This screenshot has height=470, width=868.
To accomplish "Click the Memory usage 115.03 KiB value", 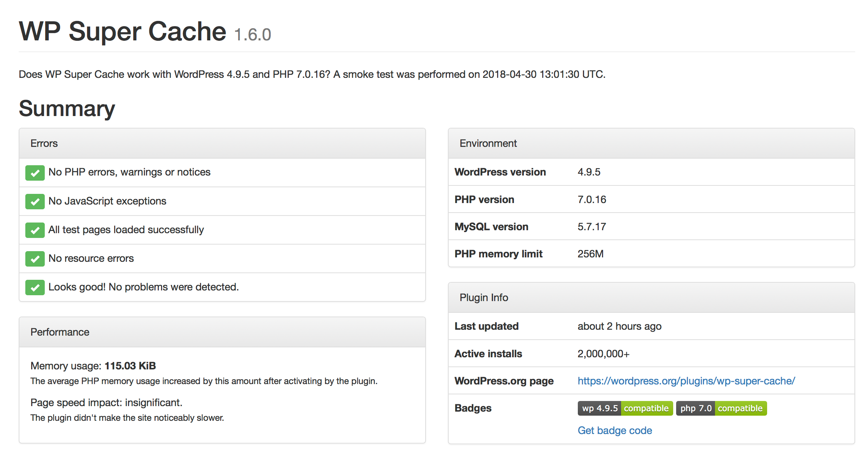I will pyautogui.click(x=130, y=366).
